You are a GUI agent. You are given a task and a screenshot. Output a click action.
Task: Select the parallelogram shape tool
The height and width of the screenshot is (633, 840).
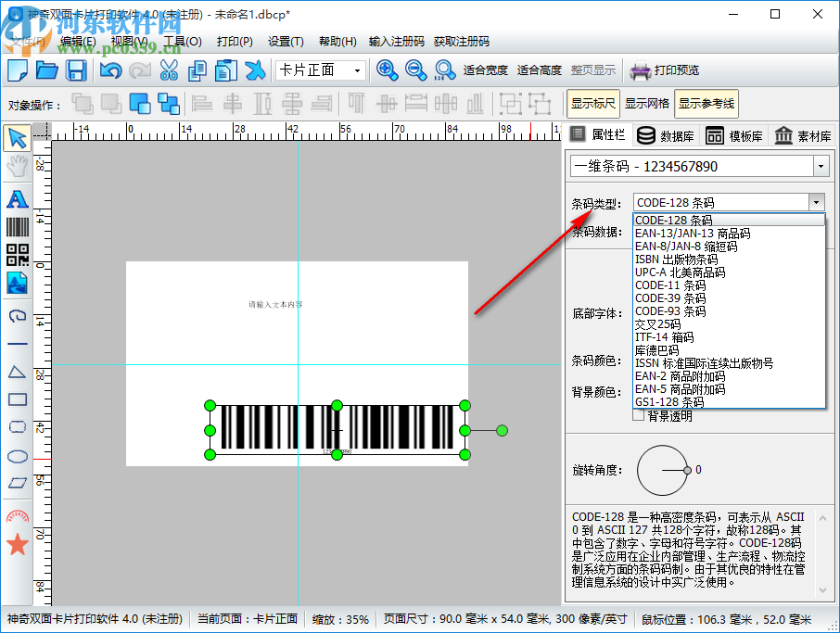pyautogui.click(x=17, y=483)
